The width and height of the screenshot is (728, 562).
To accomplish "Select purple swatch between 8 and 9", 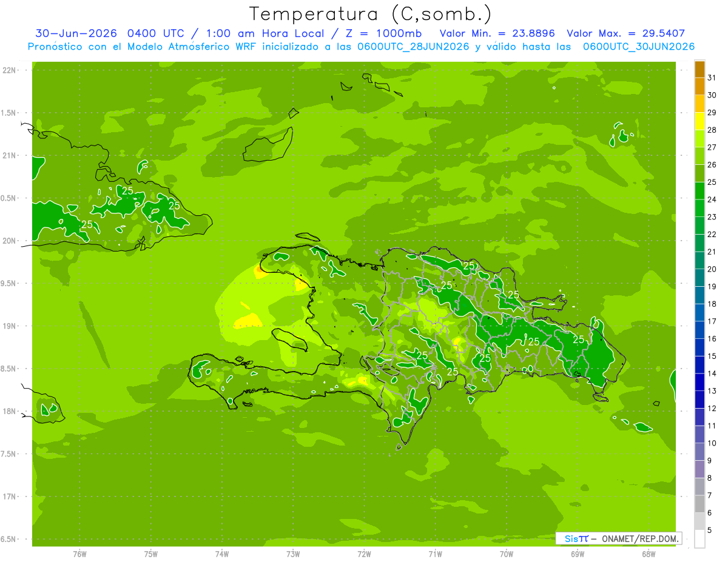I will click(x=699, y=469).
